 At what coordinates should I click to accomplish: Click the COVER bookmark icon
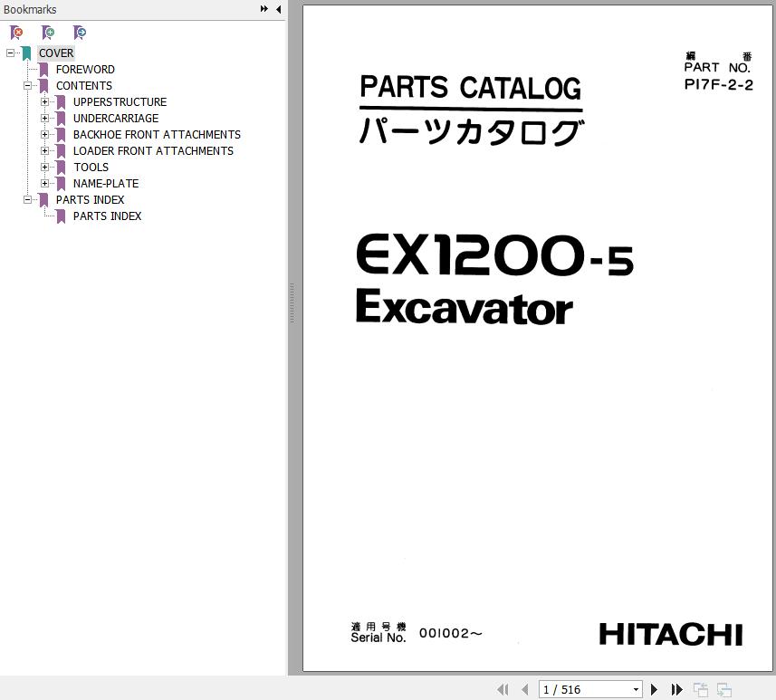click(27, 53)
